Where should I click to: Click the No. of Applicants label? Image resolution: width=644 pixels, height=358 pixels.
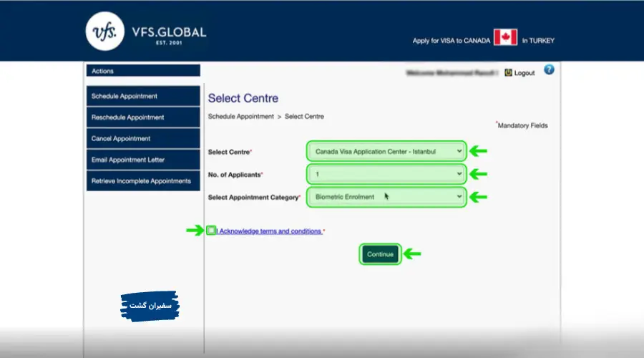click(235, 175)
